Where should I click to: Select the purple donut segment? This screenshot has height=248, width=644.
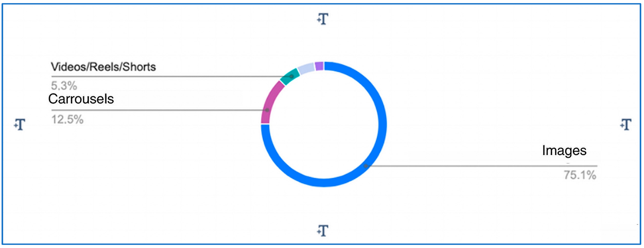319,66
